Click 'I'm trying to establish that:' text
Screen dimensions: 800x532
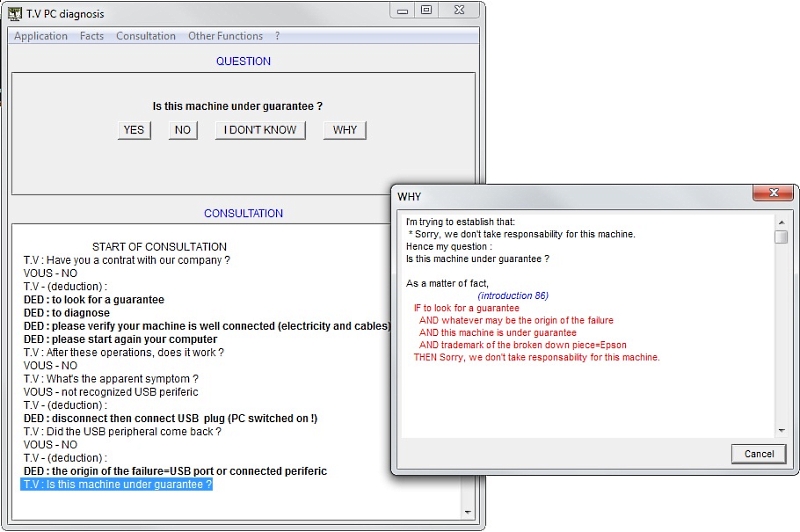tap(460, 222)
